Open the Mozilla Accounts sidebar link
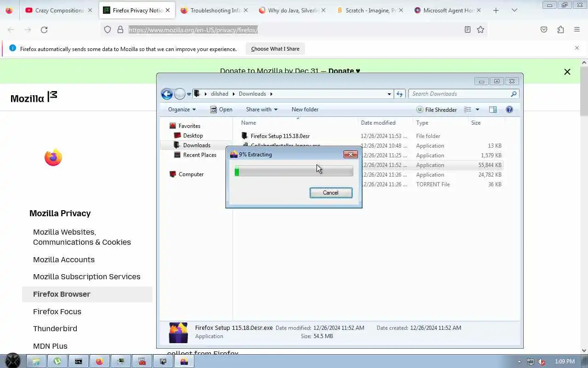Screen dimensions: 588x368 coord(64,259)
